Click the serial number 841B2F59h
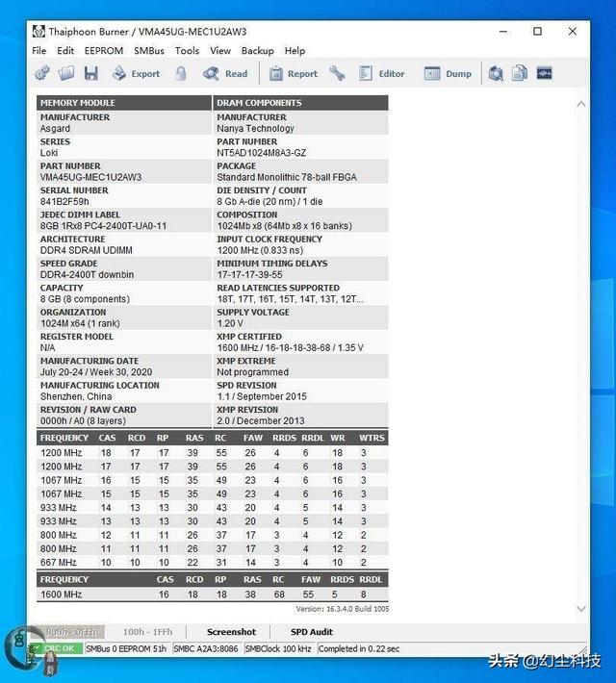The image size is (616, 683). click(x=64, y=202)
